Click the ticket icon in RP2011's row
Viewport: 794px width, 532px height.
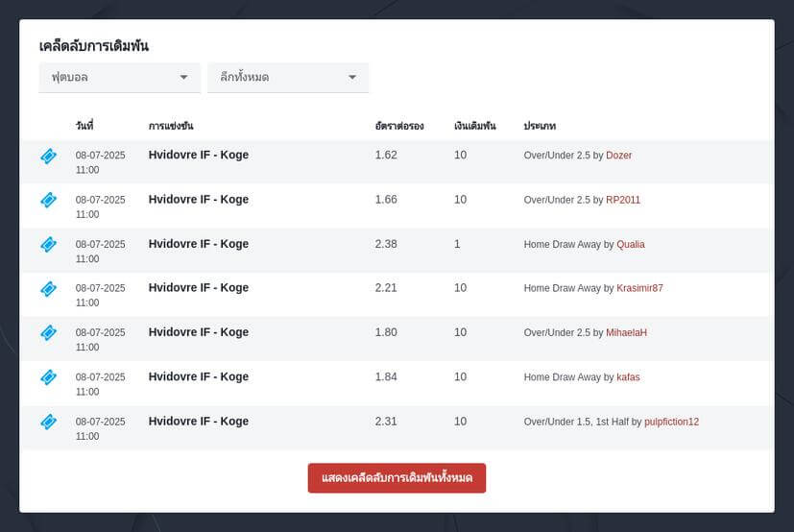[x=49, y=200]
